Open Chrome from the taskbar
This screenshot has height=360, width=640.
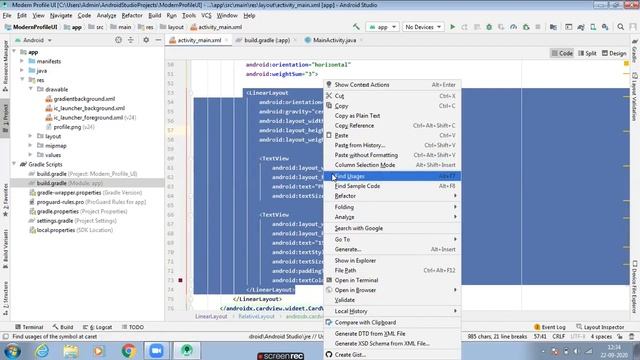click(x=128, y=351)
